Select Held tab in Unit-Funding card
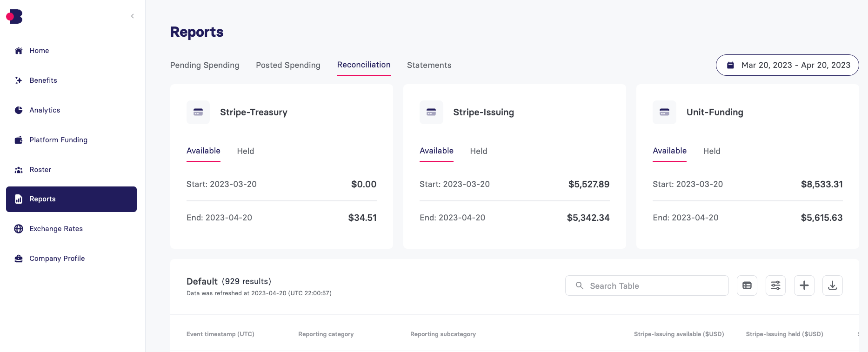Image resolution: width=868 pixels, height=352 pixels. click(x=712, y=151)
